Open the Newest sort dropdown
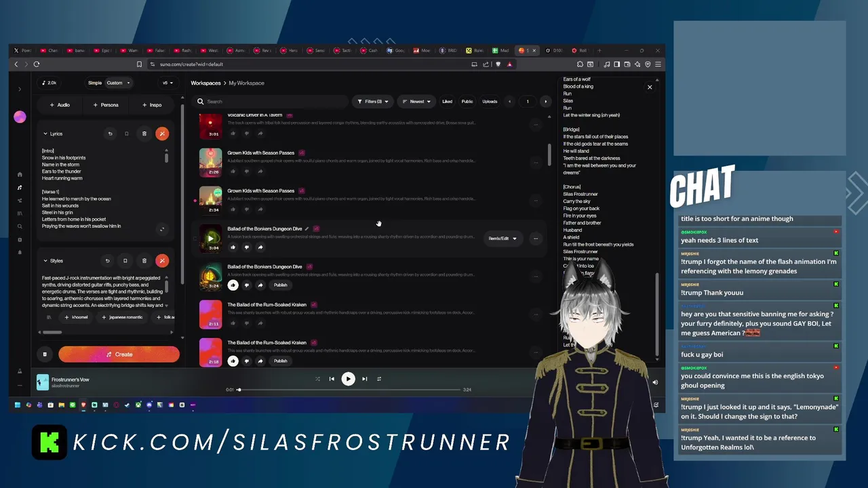 click(x=417, y=102)
